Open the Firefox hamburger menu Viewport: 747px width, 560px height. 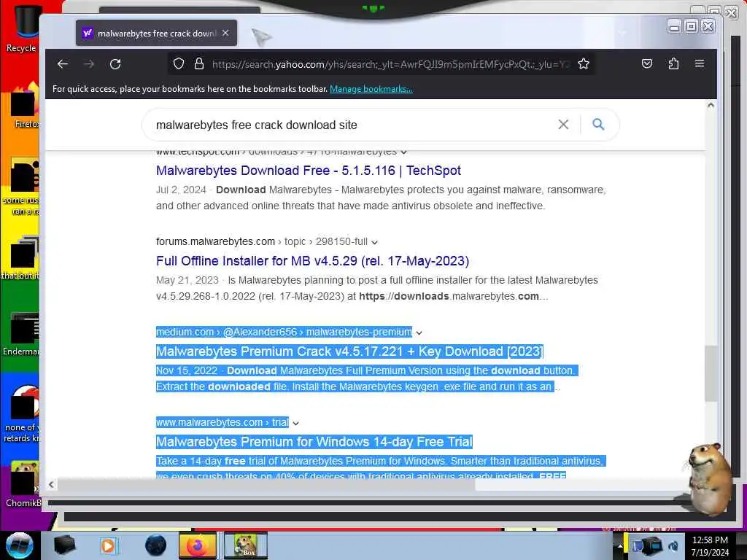(700, 63)
